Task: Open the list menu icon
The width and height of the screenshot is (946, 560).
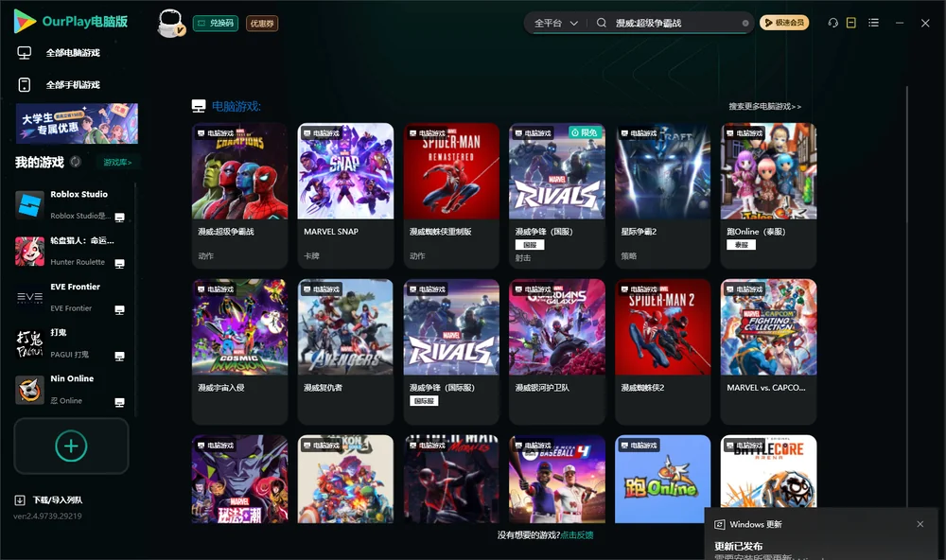Action: (873, 23)
